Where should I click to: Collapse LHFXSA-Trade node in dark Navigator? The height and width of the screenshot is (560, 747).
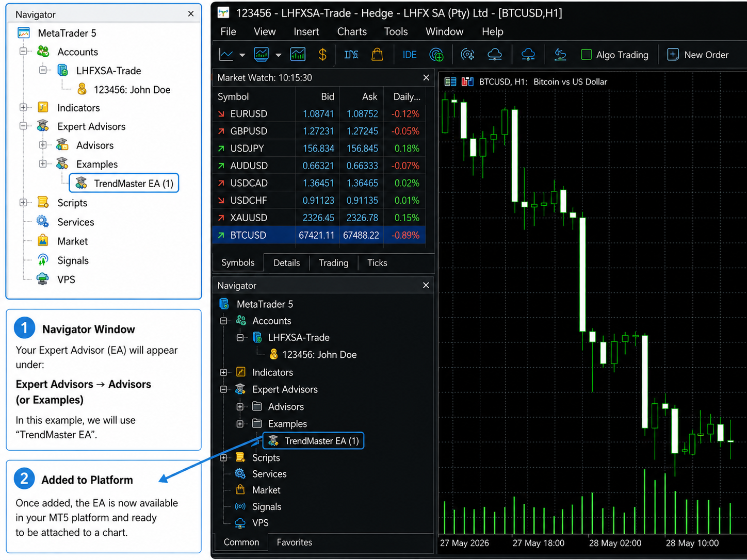click(x=240, y=338)
